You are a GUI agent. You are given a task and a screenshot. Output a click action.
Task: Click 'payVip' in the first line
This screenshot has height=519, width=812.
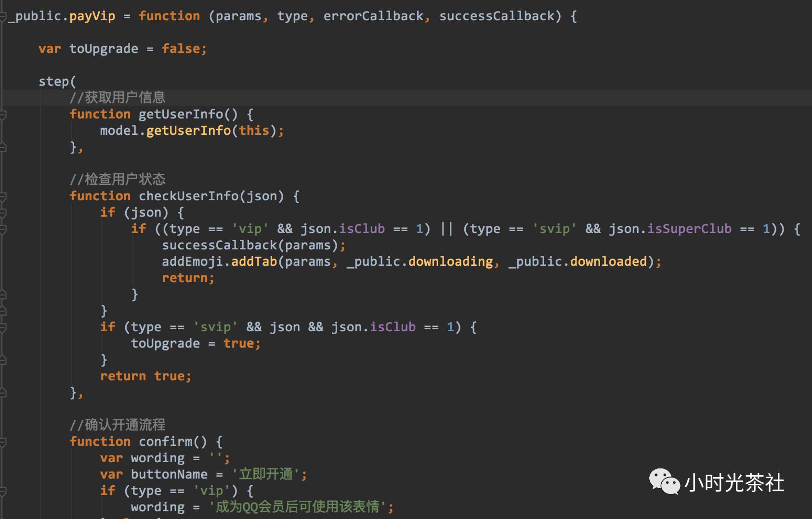click(x=92, y=16)
